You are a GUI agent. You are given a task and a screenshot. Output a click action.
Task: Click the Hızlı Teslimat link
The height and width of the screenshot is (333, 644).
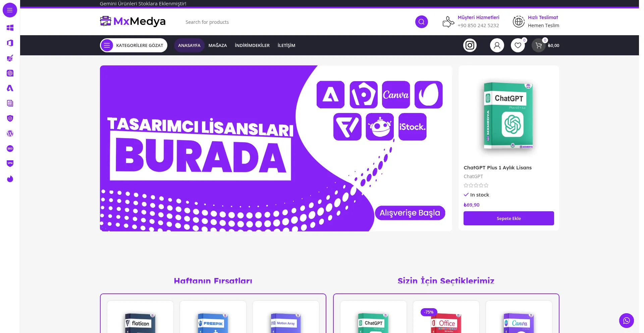pos(543,17)
